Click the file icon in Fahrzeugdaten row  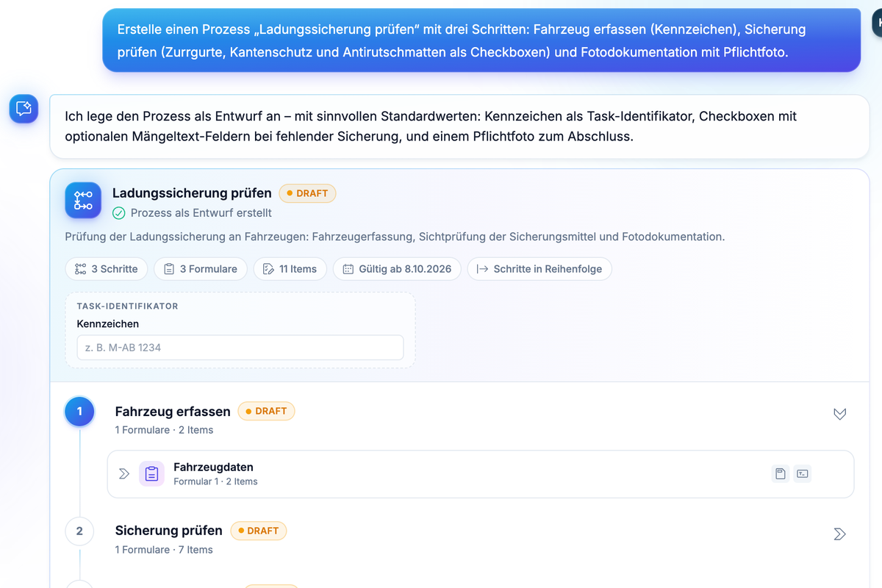[781, 474]
